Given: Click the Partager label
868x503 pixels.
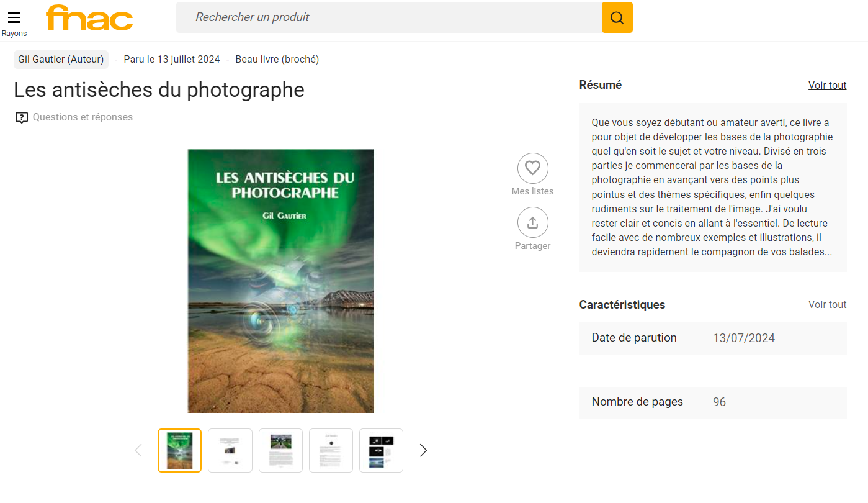Looking at the screenshot, I should click(x=532, y=246).
